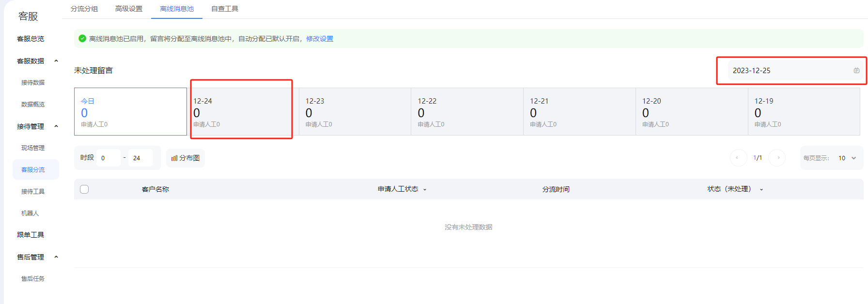Collapse the 售后管理 sidebar section
Viewport: 868px width, 304px height.
coord(56,257)
